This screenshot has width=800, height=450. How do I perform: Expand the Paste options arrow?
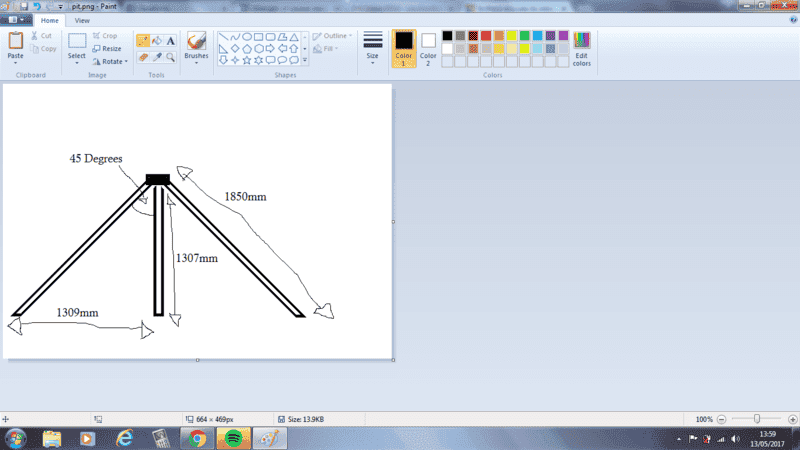(x=16, y=63)
